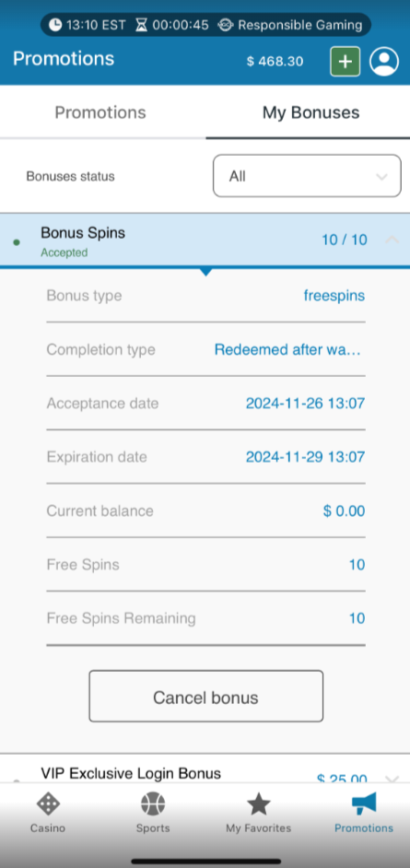Tap the clock icon showing 13:10 EST

click(55, 25)
